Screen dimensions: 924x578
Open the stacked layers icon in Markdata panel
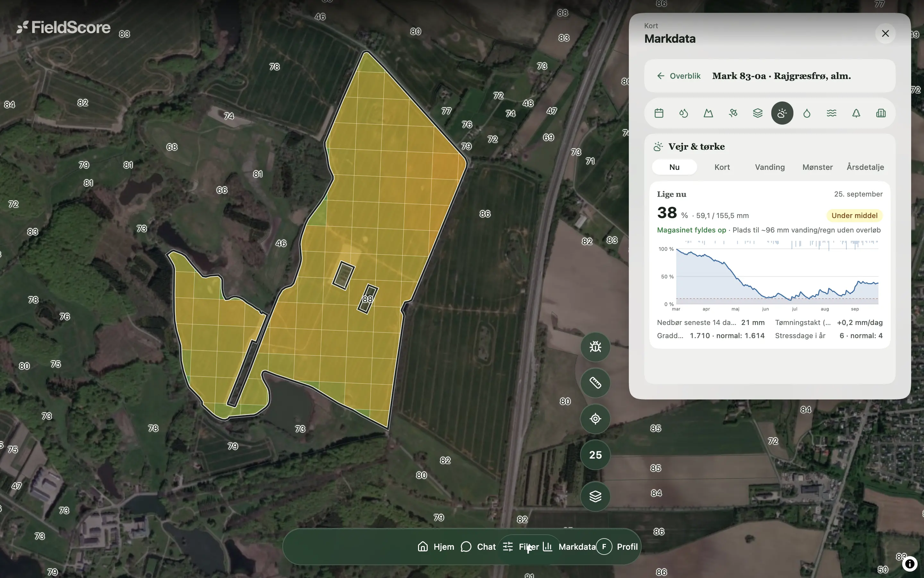757,113
